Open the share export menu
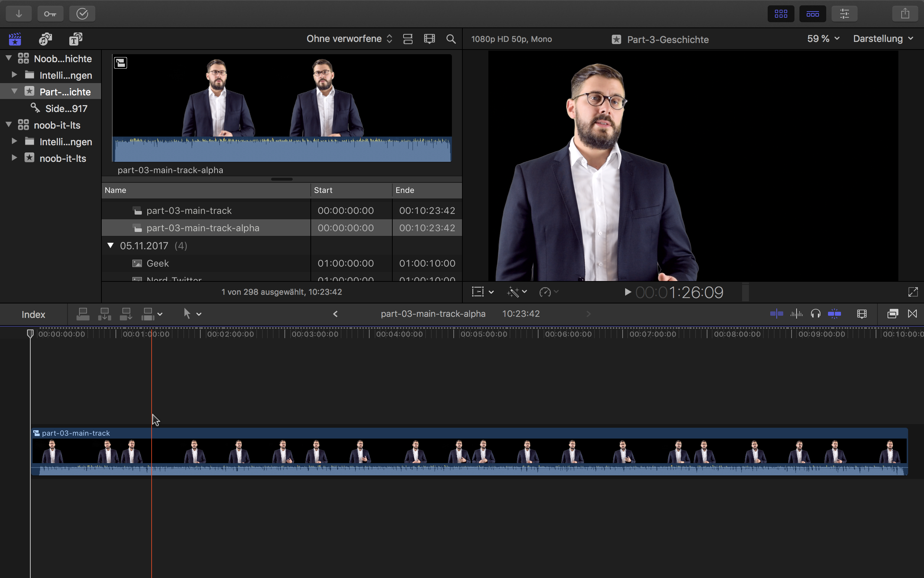This screenshot has height=578, width=924. (905, 14)
